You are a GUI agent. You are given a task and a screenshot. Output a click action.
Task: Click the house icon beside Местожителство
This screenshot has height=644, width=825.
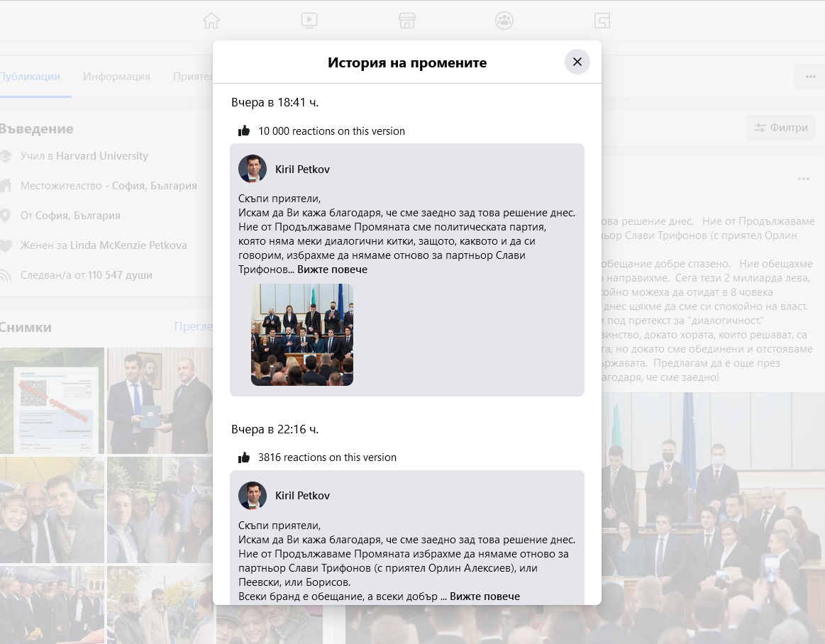(x=5, y=186)
